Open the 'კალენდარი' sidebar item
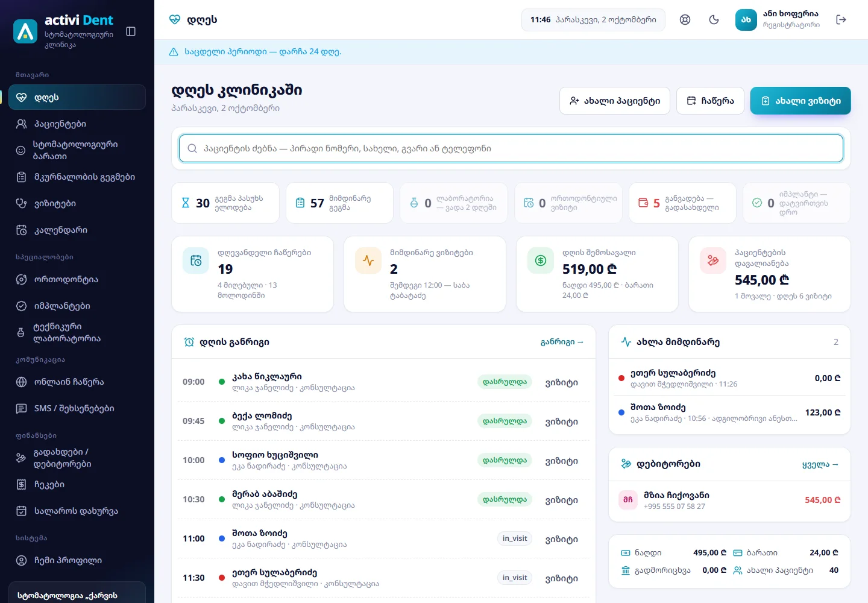 coord(77,230)
